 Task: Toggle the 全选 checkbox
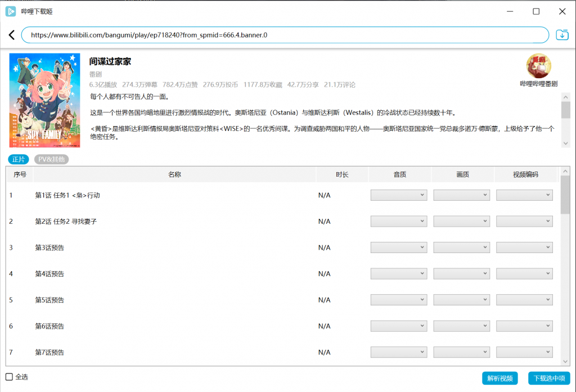point(9,377)
